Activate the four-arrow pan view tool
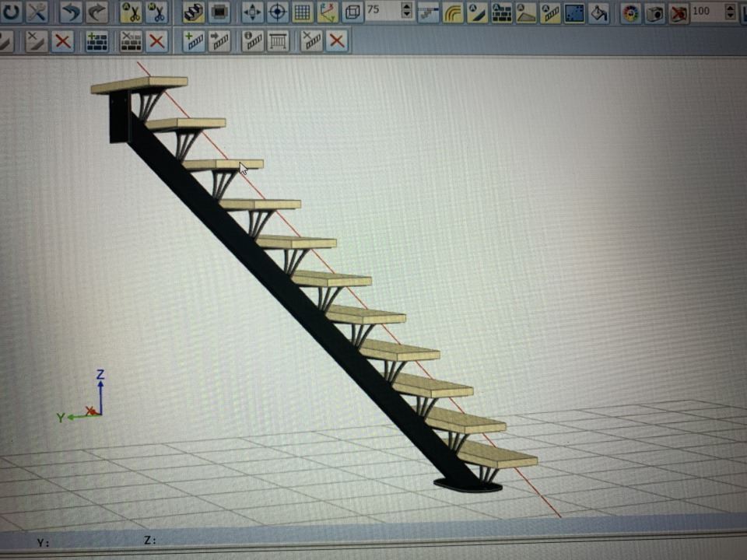Screen dimensions: 747x560 252,12
